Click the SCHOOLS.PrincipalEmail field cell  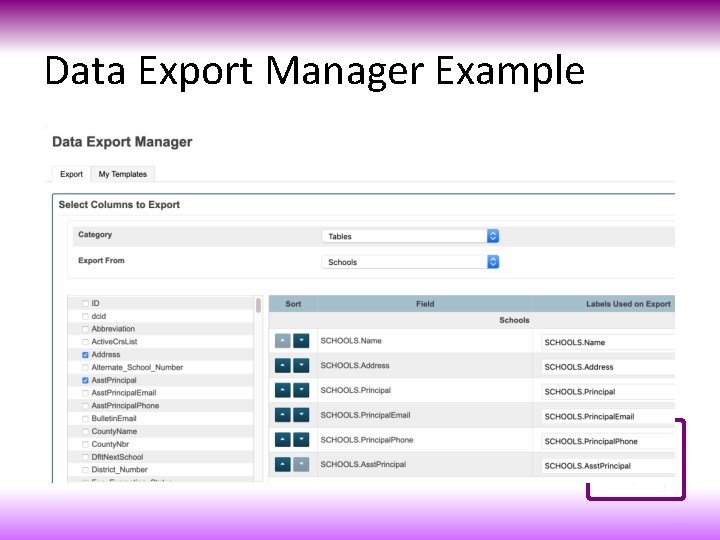425,415
